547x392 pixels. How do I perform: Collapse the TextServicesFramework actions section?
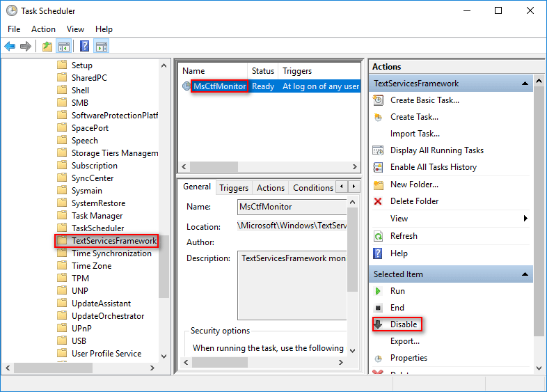(x=525, y=84)
